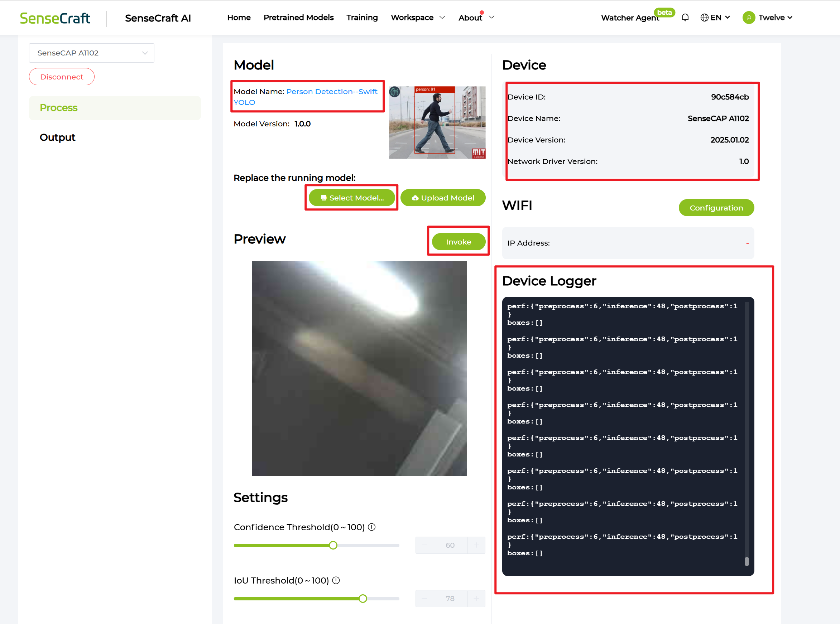Switch to the Output sidebar tab
Viewport: 840px width, 624px height.
click(57, 137)
